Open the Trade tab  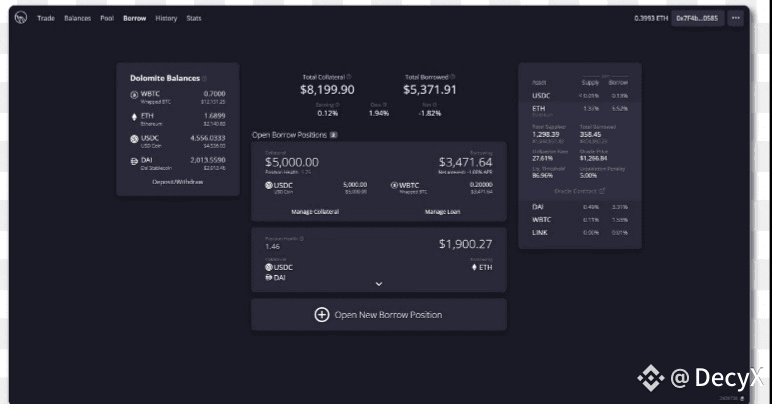coord(46,18)
